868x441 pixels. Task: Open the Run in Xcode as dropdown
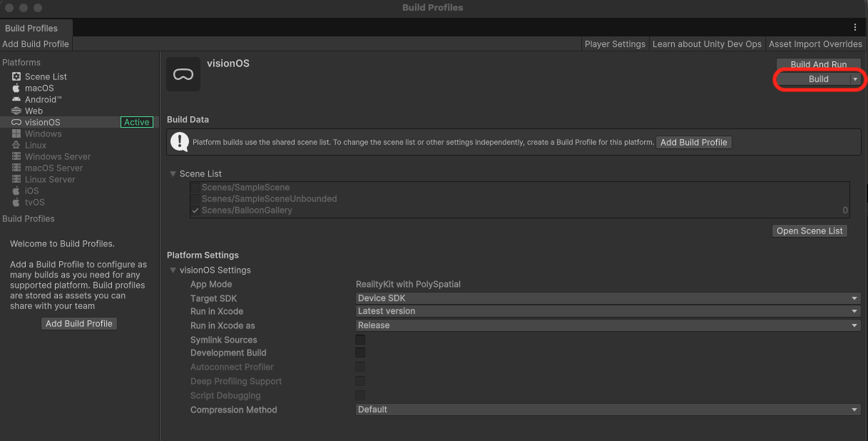pyautogui.click(x=606, y=325)
